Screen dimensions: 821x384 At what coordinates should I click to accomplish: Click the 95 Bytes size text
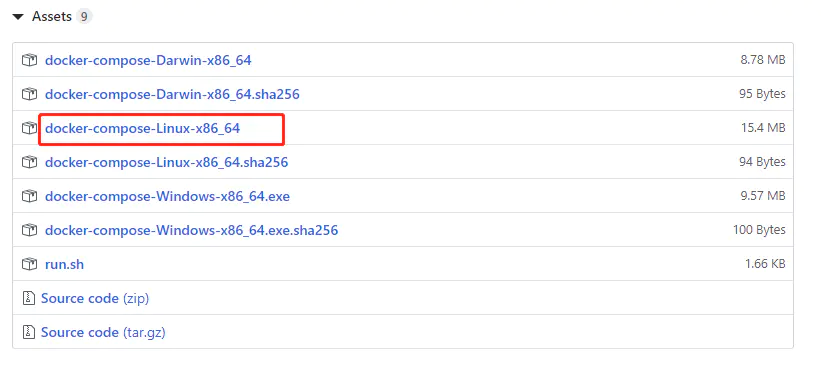click(x=762, y=94)
